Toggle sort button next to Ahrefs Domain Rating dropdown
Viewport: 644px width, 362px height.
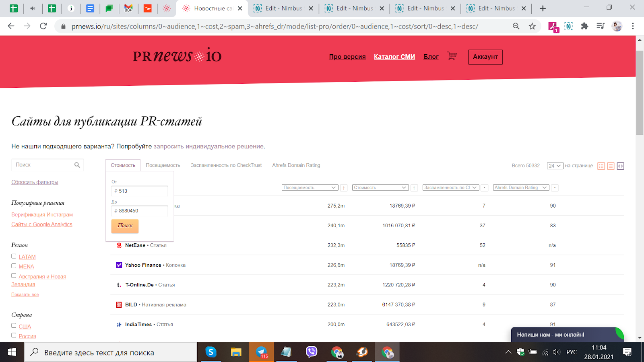[x=555, y=188]
